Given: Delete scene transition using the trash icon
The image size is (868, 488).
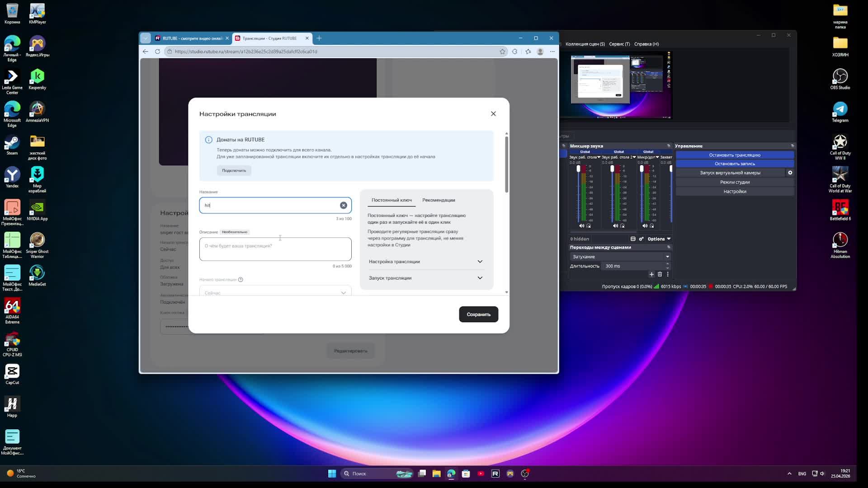Looking at the screenshot, I should coord(660,274).
